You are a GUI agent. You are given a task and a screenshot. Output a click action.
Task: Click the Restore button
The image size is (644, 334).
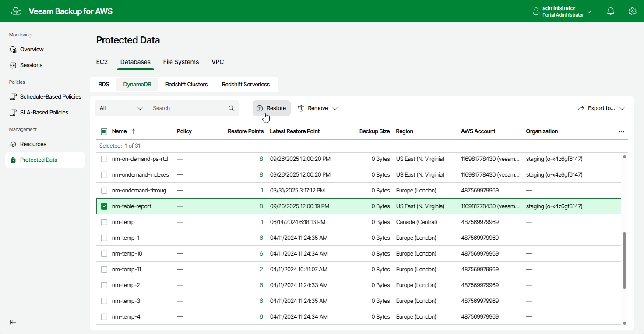click(271, 108)
